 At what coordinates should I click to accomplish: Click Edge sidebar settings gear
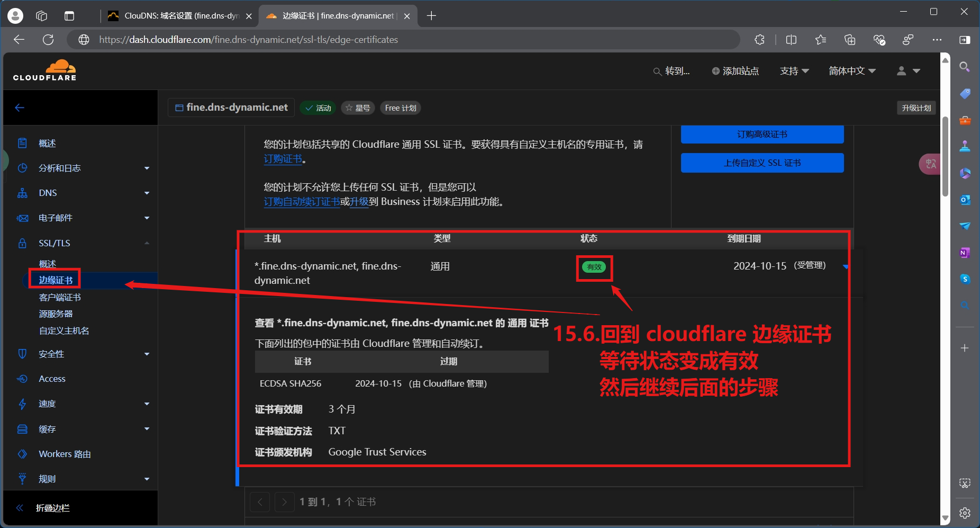[x=965, y=513]
